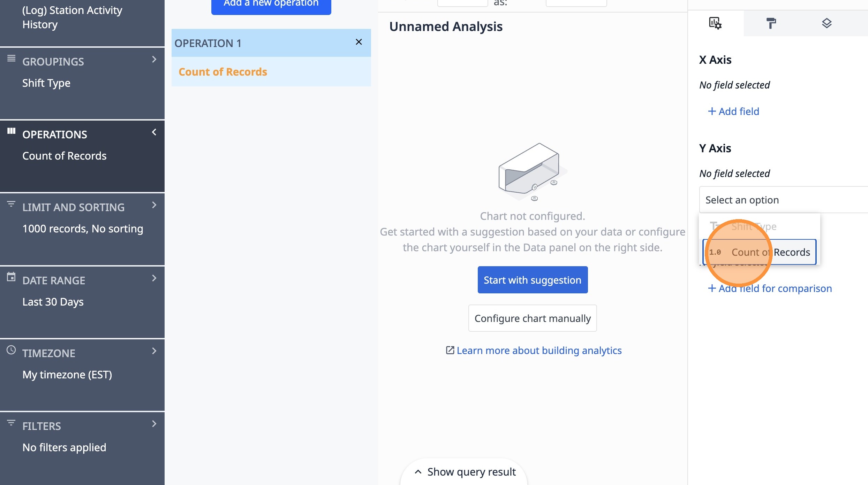Viewport: 868px width, 485px height.
Task: Switch to the paint roller format tab
Action: [x=771, y=23]
